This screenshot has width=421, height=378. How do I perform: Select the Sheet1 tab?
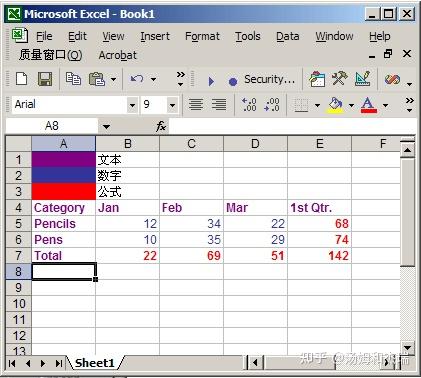[x=95, y=363]
